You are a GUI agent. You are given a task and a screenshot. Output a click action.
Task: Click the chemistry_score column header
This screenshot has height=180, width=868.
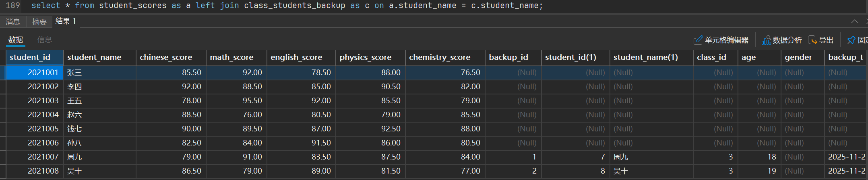point(445,57)
